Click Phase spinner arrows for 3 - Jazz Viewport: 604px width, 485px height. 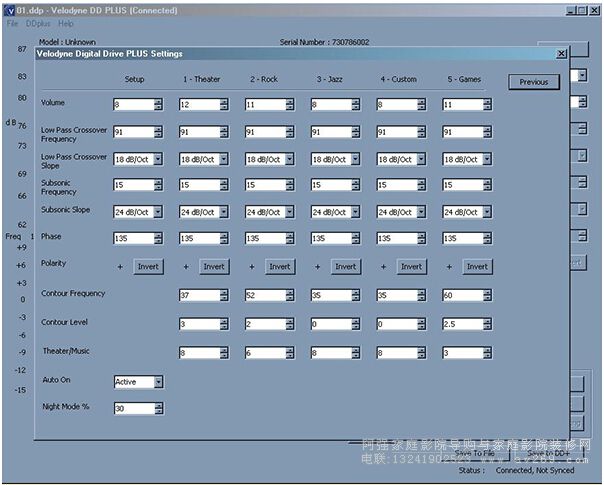[x=355, y=238]
